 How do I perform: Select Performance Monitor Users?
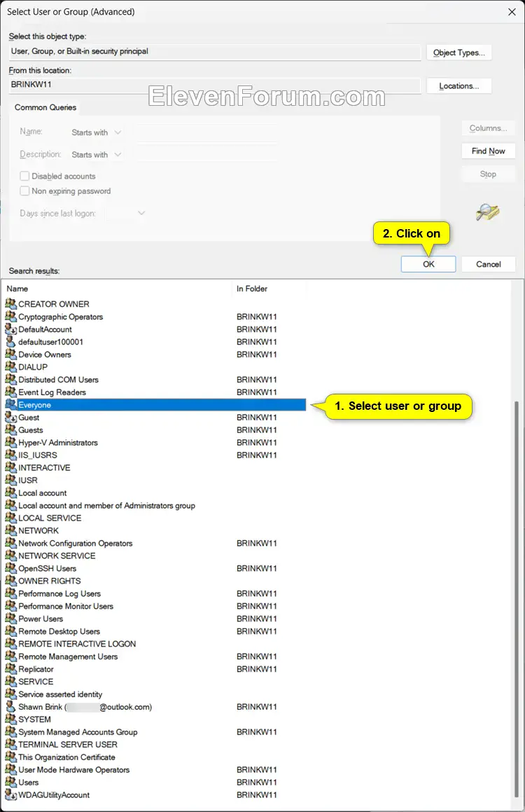tap(66, 606)
